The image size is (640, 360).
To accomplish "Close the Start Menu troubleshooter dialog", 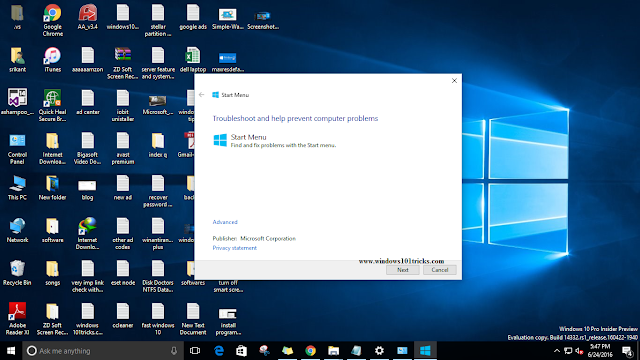I will click(454, 80).
